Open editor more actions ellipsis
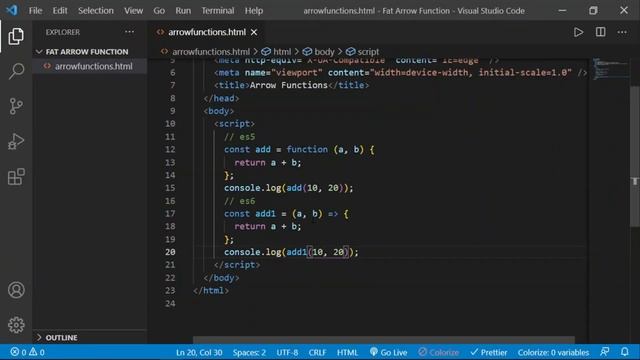The height and width of the screenshot is (360, 640). click(622, 32)
